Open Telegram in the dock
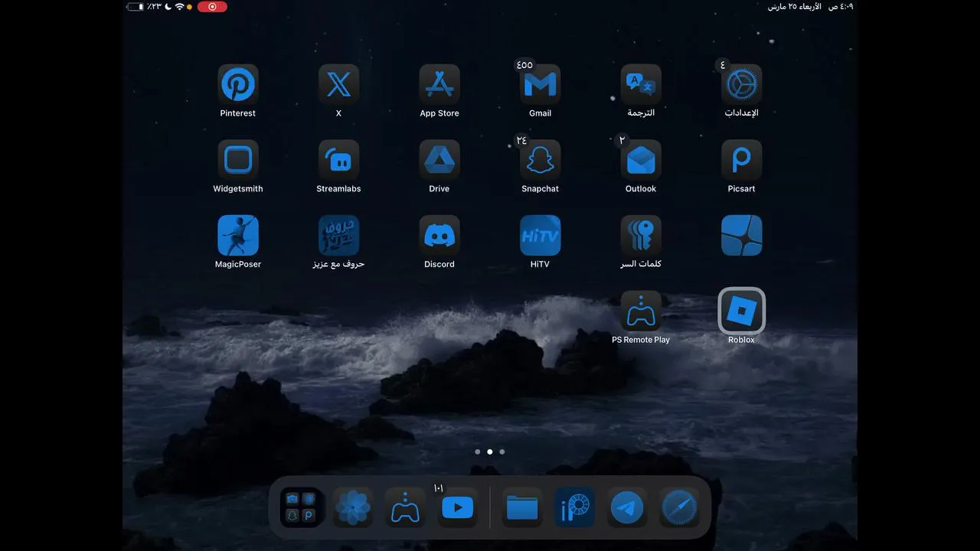This screenshot has width=980, height=551. 627,507
